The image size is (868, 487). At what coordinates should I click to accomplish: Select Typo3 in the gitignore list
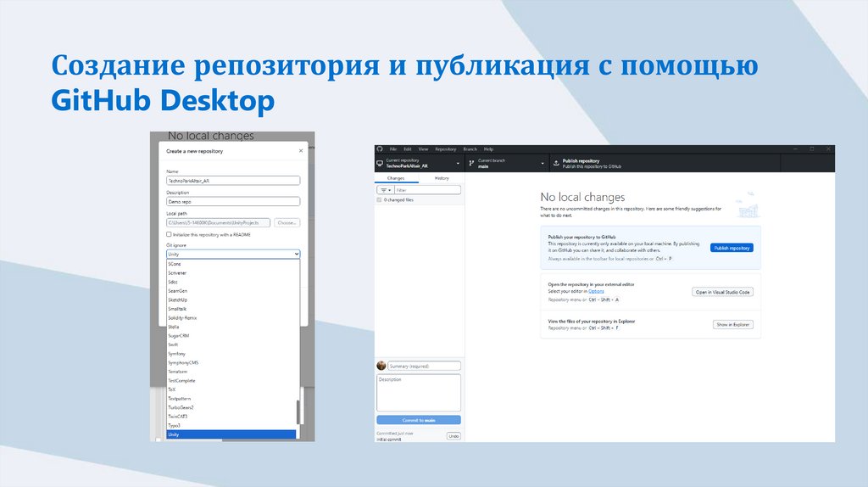pyautogui.click(x=231, y=426)
